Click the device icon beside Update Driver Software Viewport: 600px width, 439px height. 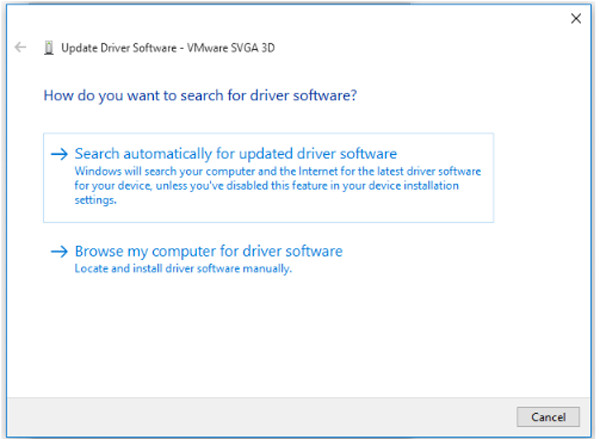pyautogui.click(x=49, y=47)
